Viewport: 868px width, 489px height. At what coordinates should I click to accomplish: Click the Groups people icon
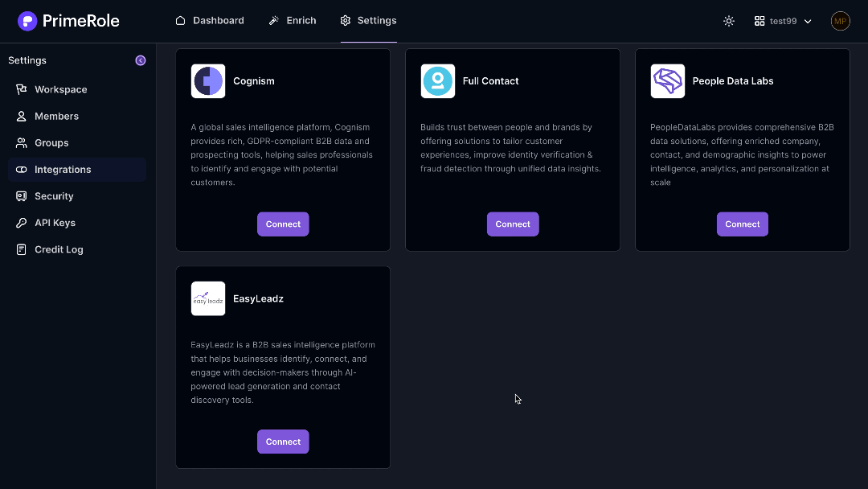[x=21, y=143]
